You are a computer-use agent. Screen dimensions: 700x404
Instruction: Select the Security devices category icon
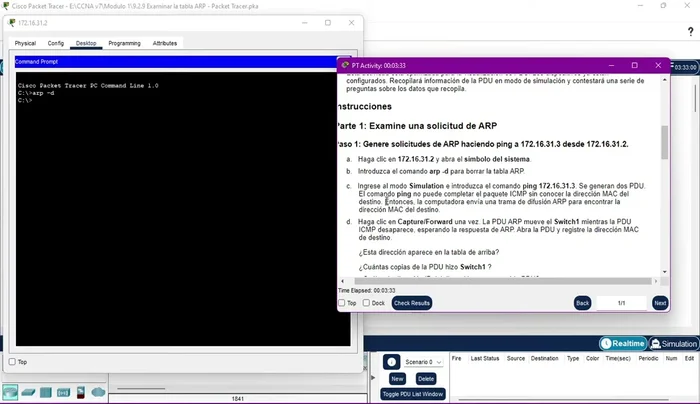(x=81, y=392)
